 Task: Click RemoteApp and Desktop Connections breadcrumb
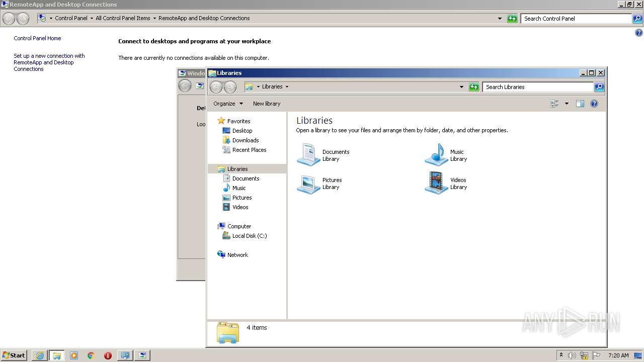pos(204,18)
